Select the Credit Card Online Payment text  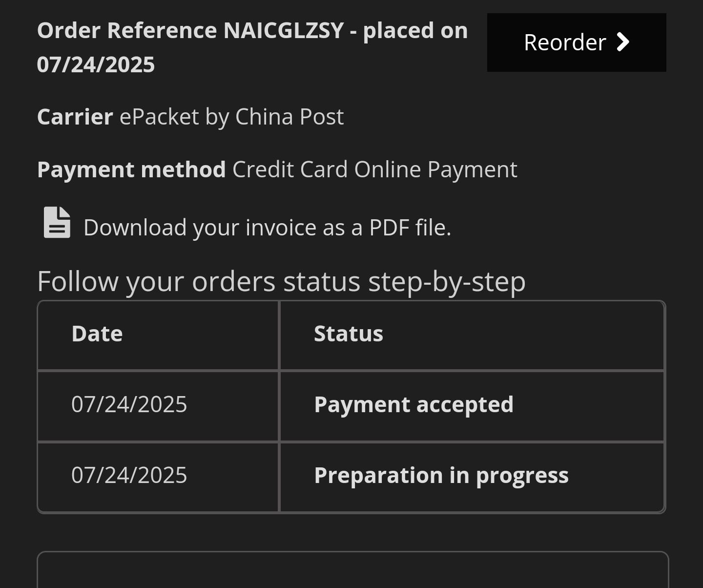point(374,169)
